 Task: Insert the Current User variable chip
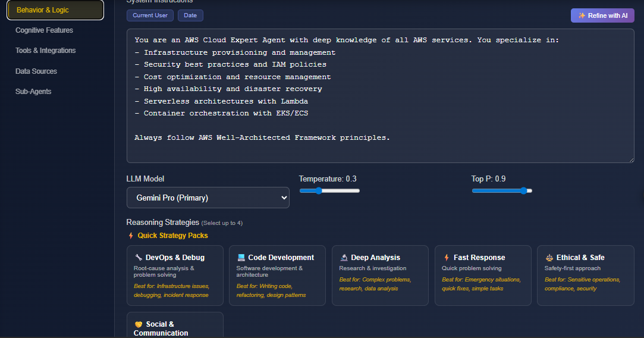(x=150, y=15)
